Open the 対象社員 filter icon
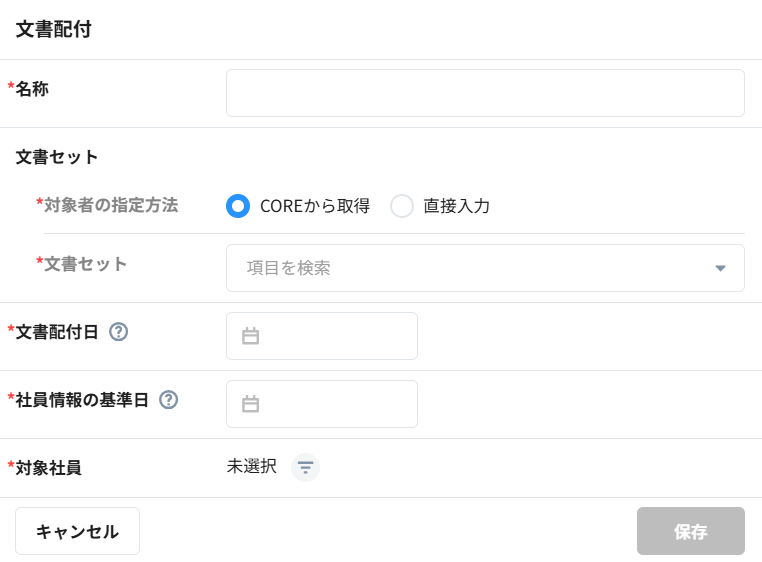 pos(305,467)
